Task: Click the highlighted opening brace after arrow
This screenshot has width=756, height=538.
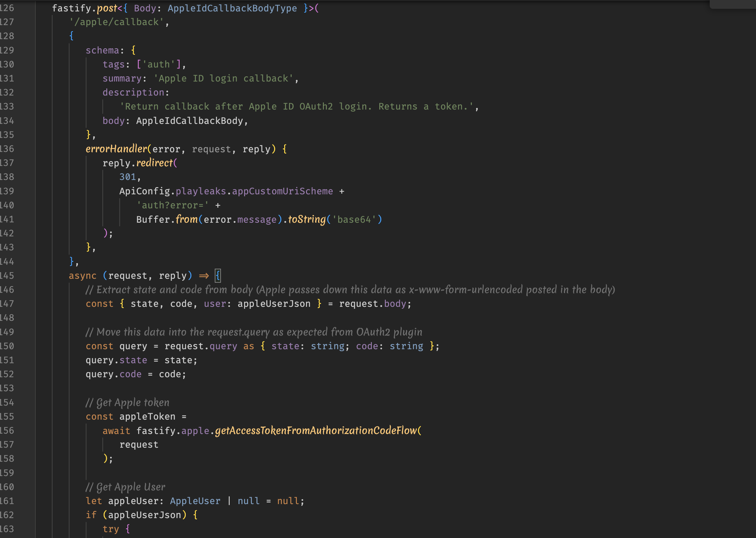Action: 217,276
